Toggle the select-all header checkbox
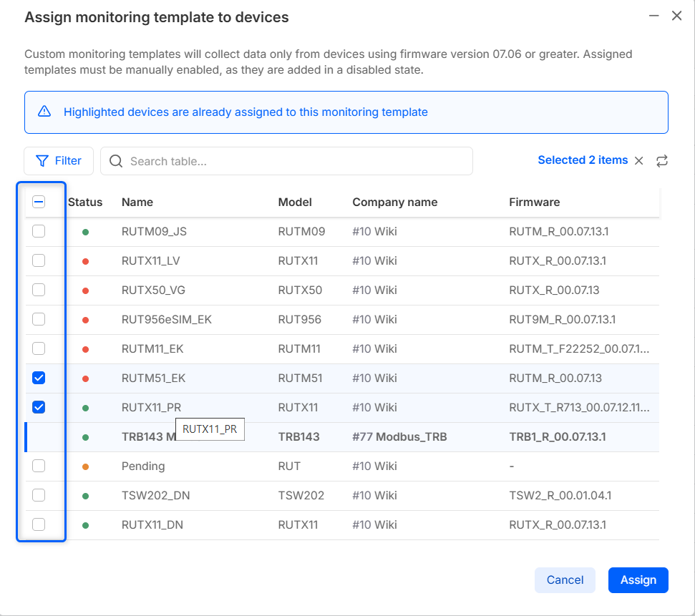 (39, 202)
